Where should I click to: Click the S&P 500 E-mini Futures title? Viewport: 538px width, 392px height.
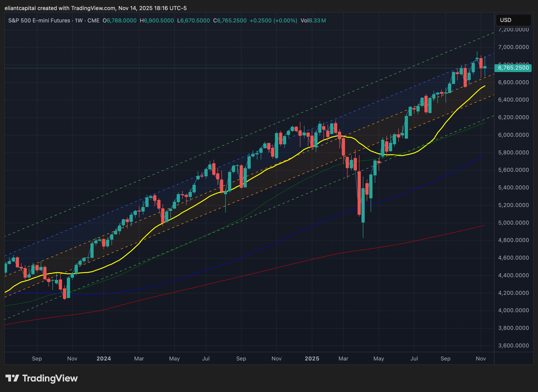tap(39, 21)
